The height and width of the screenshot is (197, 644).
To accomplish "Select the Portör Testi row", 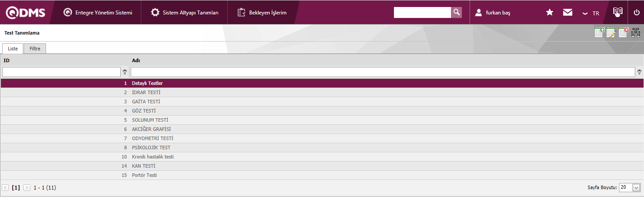I will click(322, 175).
